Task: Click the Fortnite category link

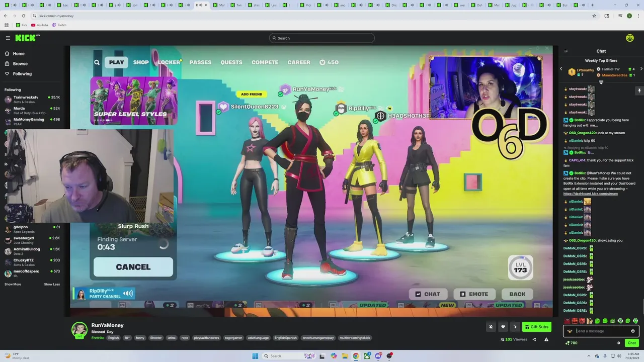Action: (x=98, y=338)
